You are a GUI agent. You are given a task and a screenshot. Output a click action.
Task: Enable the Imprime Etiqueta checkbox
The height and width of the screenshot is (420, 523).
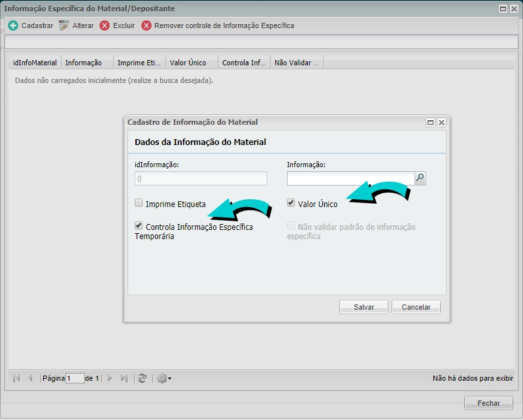pyautogui.click(x=139, y=202)
